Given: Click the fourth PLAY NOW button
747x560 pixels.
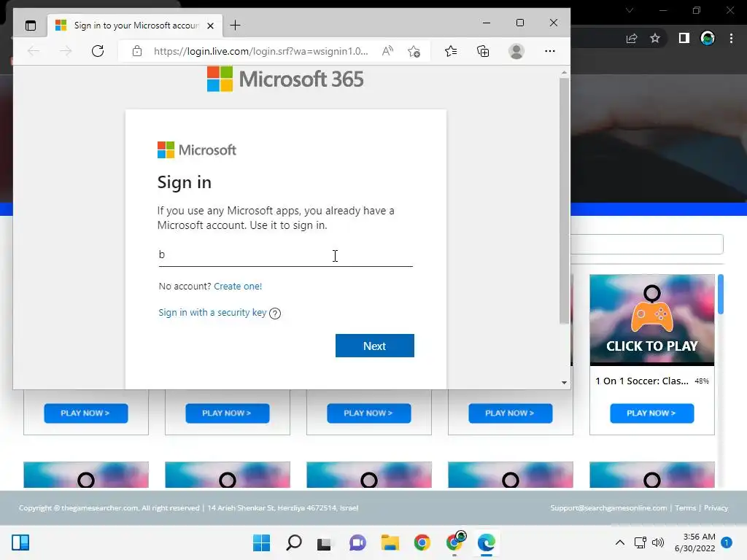Looking at the screenshot, I should (x=510, y=413).
